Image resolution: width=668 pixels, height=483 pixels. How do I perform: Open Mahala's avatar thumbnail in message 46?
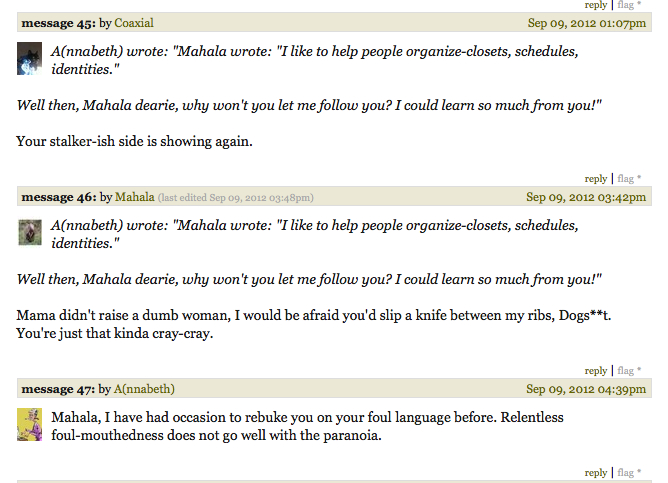coord(30,233)
